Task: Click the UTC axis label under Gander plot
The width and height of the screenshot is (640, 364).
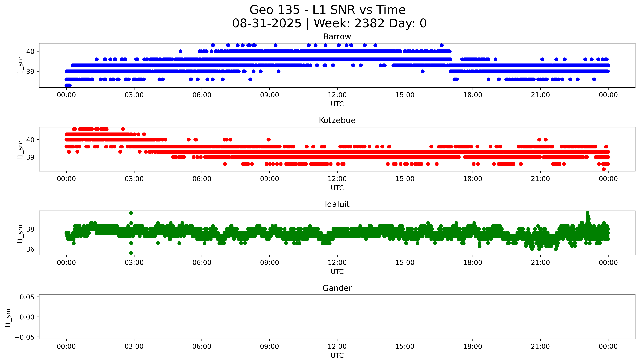Action: [337, 355]
